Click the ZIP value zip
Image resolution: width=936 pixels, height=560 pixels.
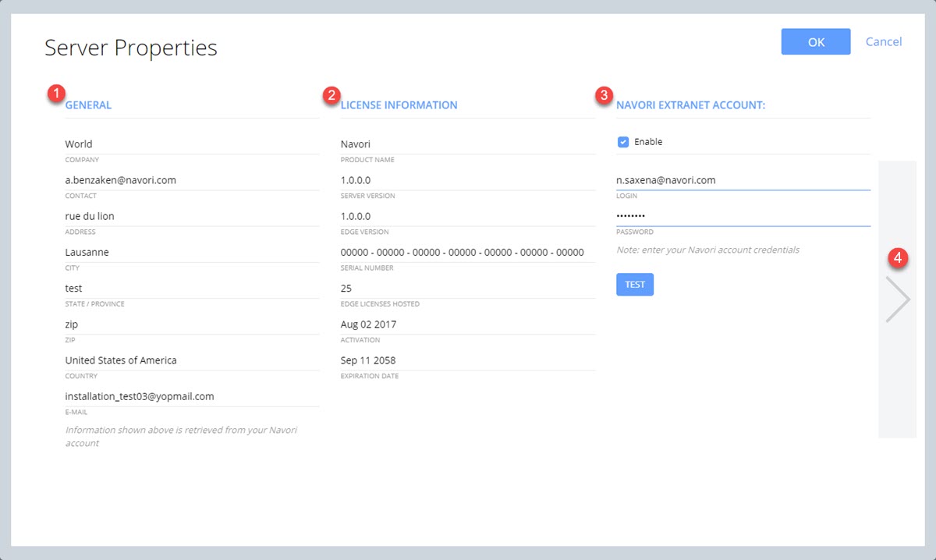pyautogui.click(x=72, y=324)
